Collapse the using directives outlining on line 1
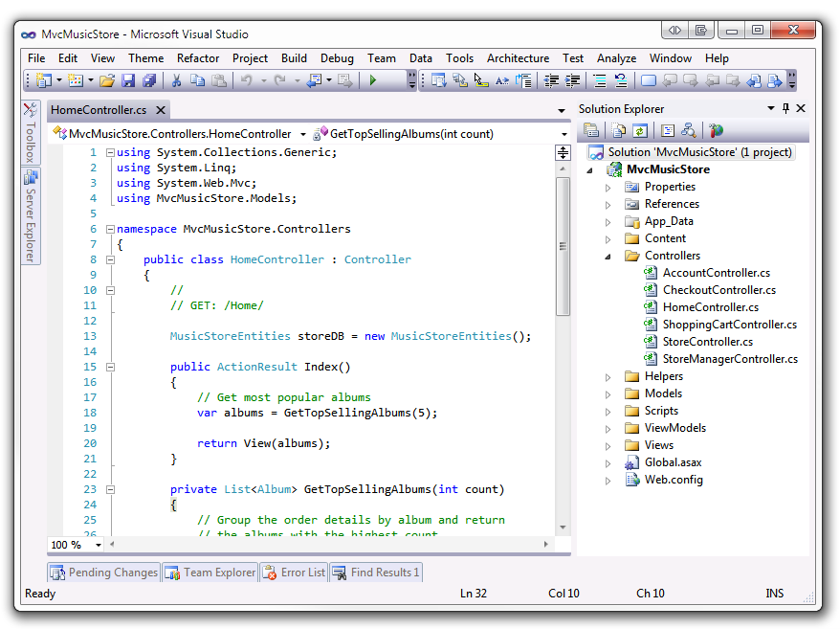 pyautogui.click(x=110, y=152)
